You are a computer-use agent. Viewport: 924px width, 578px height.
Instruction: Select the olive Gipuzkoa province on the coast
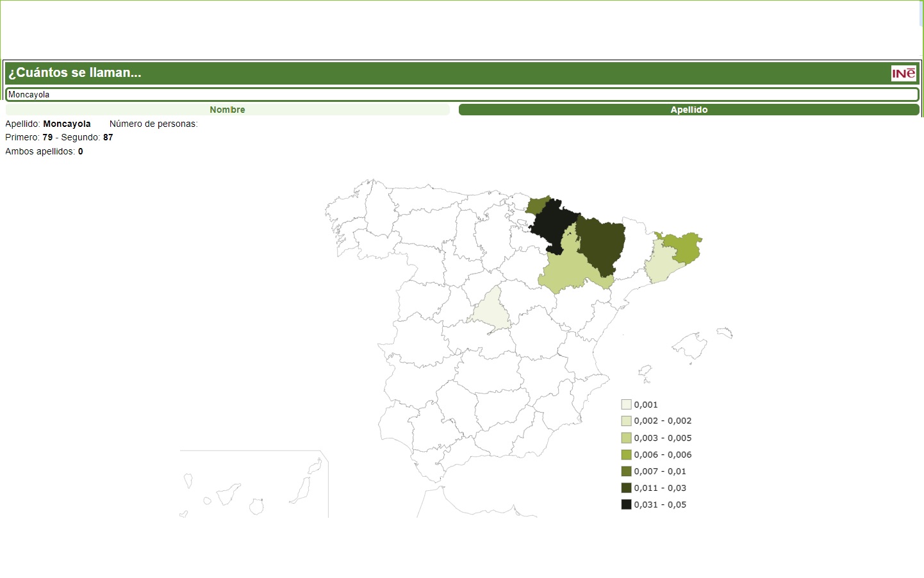coord(536,205)
